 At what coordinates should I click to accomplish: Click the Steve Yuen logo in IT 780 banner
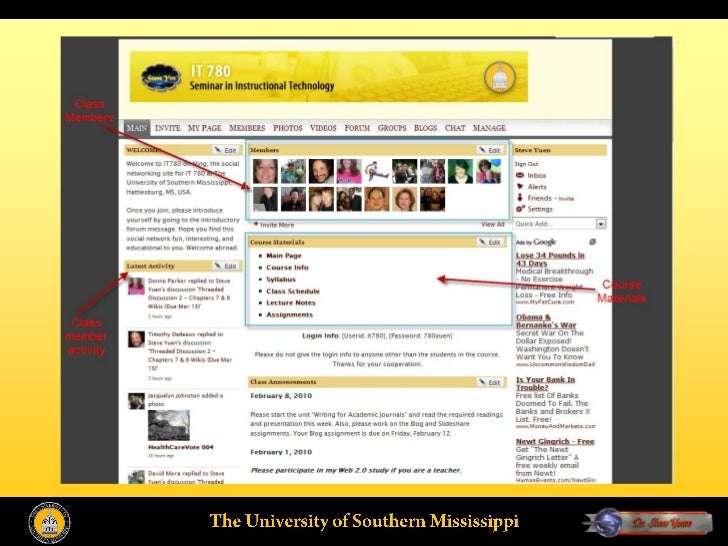tap(161, 78)
